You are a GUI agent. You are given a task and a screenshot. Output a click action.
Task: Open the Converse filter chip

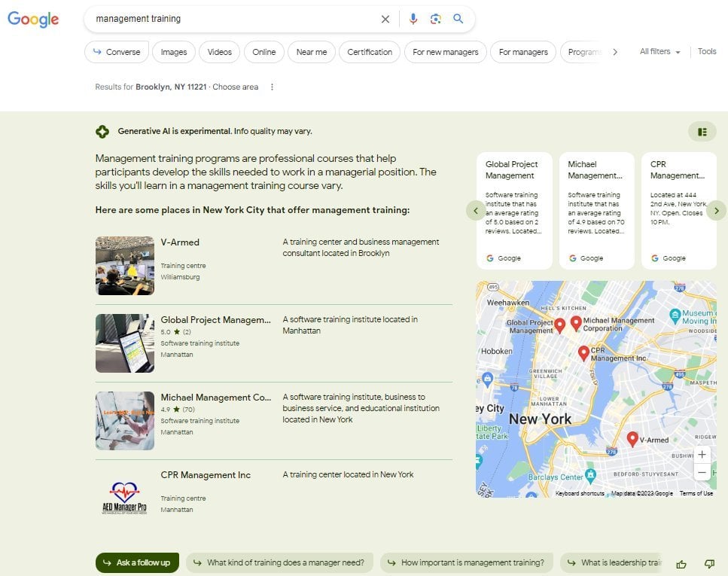tap(117, 52)
